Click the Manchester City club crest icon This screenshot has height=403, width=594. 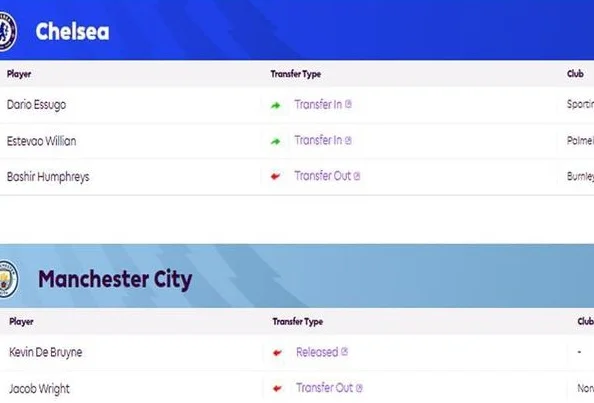click(x=8, y=279)
